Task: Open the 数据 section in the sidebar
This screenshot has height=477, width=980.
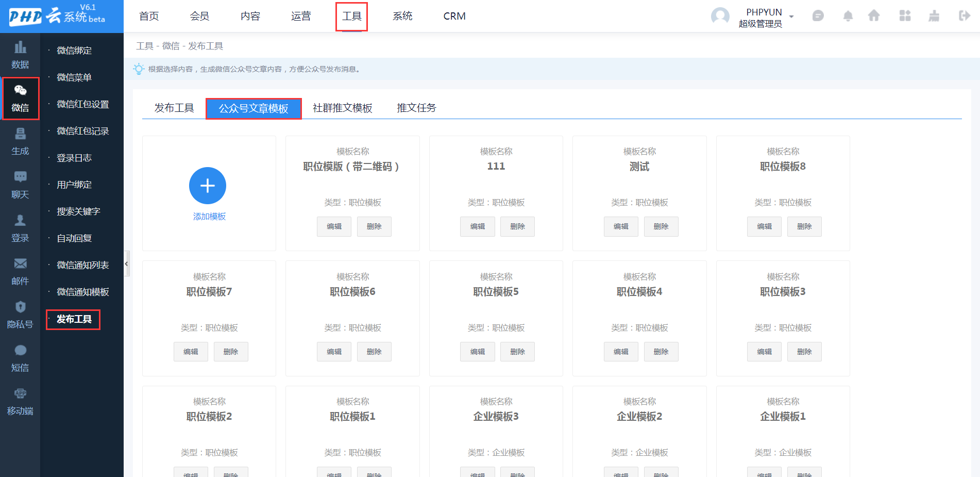Action: point(20,55)
